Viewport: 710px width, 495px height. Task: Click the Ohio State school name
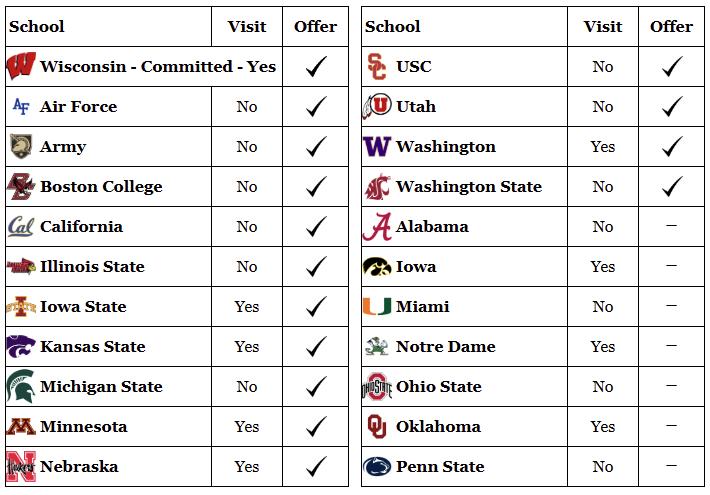[x=438, y=387]
